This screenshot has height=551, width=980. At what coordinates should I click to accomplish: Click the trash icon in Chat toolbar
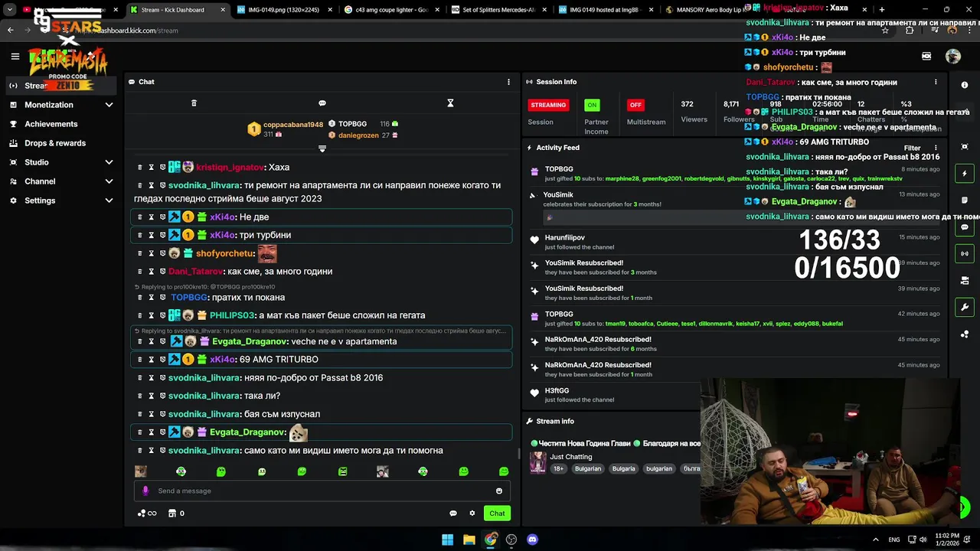pyautogui.click(x=194, y=103)
